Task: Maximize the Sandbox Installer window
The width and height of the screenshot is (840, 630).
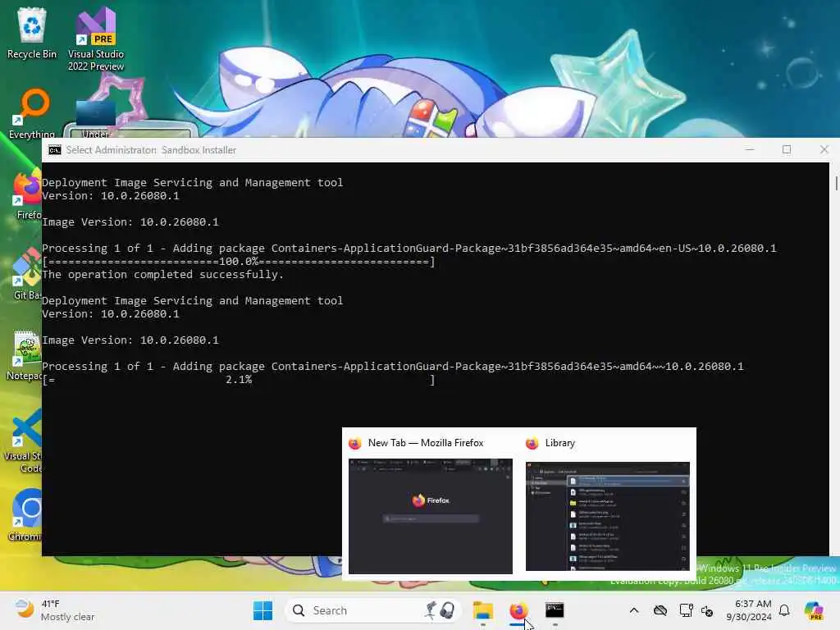Action: (787, 149)
